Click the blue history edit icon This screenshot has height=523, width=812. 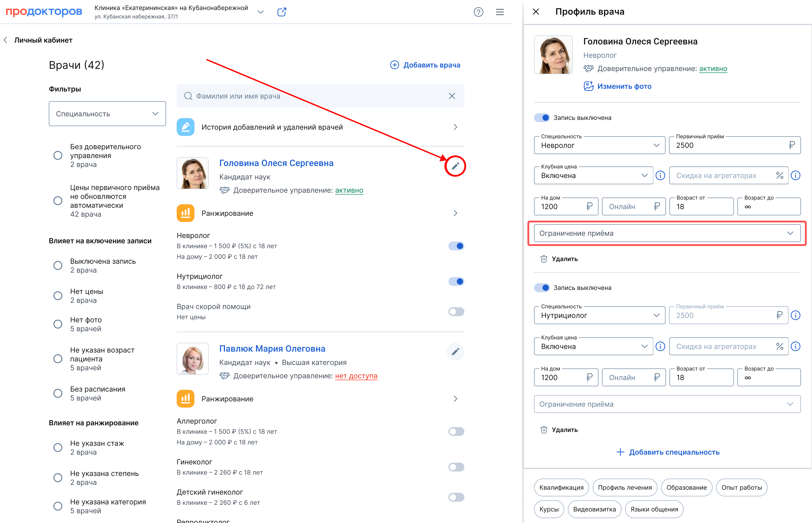coord(185,127)
